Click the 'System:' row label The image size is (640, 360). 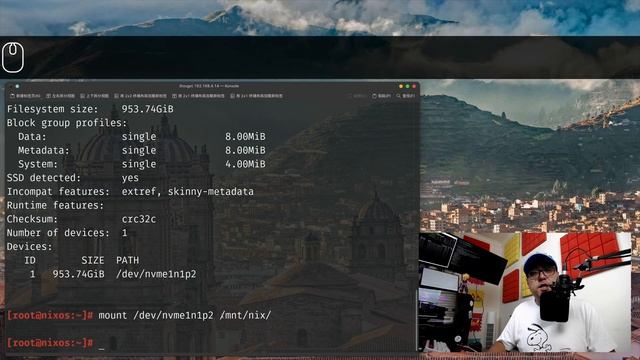click(38, 164)
